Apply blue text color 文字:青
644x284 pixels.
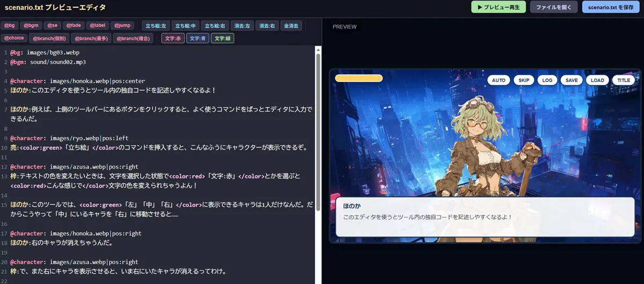coord(198,39)
